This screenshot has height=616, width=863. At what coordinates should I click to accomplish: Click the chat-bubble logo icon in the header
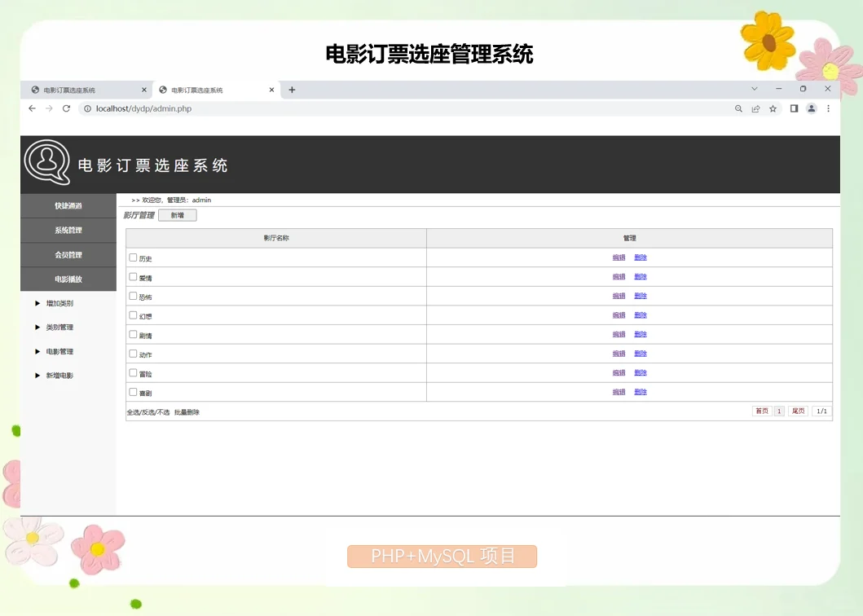tap(46, 163)
